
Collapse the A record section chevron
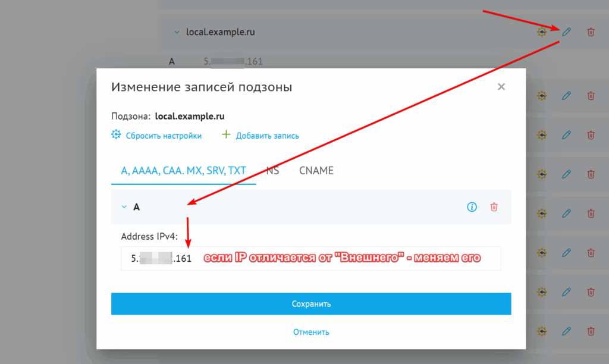coord(124,207)
